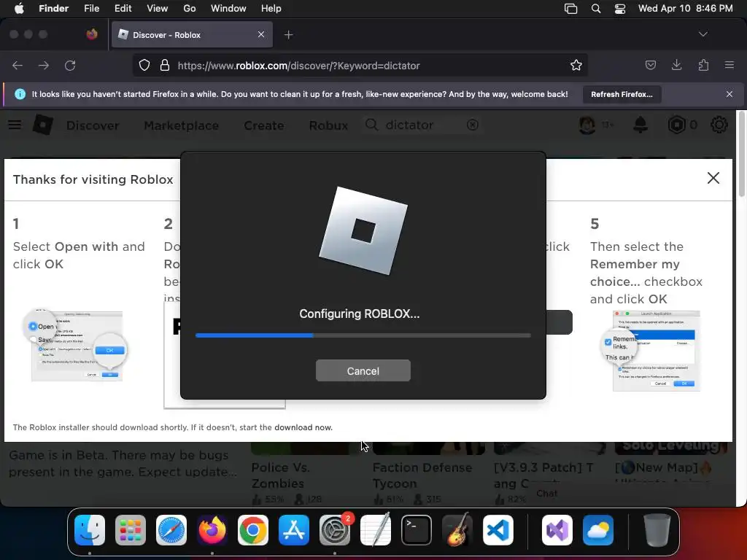The image size is (747, 560).
Task: Open the Finder menu
Action: pyautogui.click(x=53, y=9)
